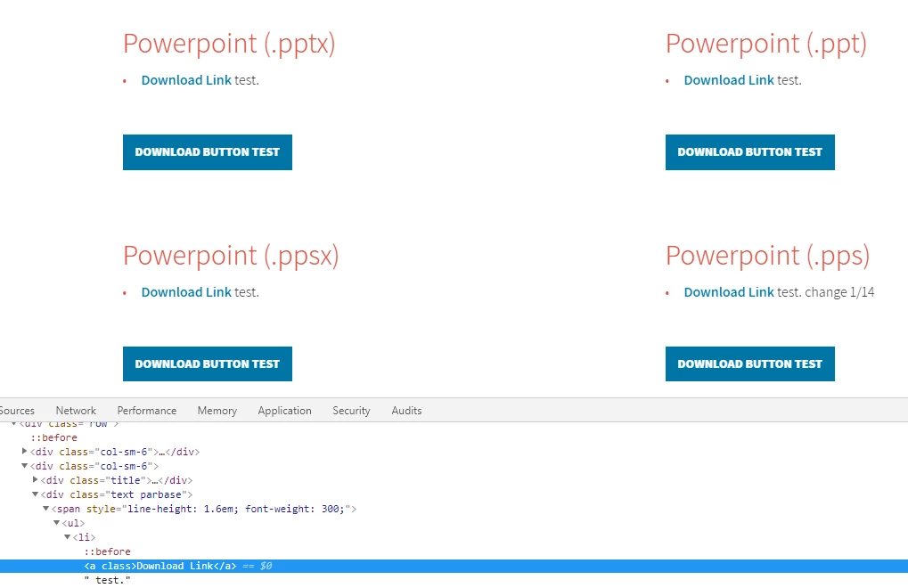This screenshot has width=908, height=588.
Task: Select the ::before pseudo-element under li
Action: (x=107, y=551)
